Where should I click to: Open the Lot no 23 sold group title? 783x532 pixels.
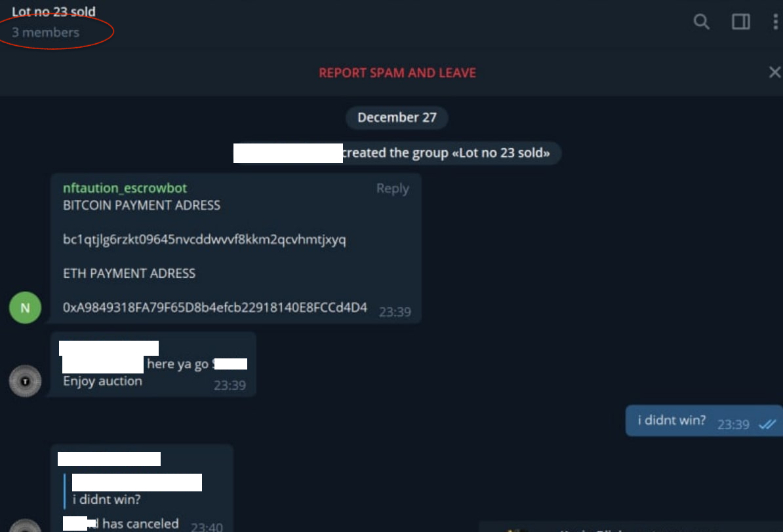[53, 12]
